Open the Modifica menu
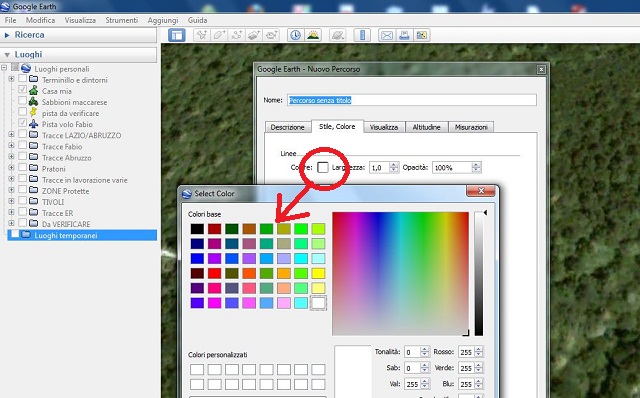The width and height of the screenshot is (640, 398). (40, 20)
